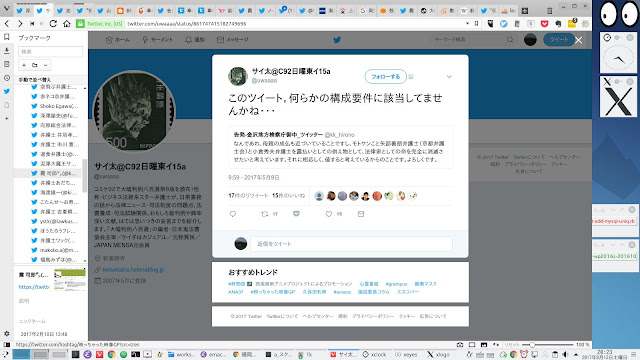This screenshot has width=640, height=360.
Task: Click the Pocket extension icon
Action: [x=544, y=24]
